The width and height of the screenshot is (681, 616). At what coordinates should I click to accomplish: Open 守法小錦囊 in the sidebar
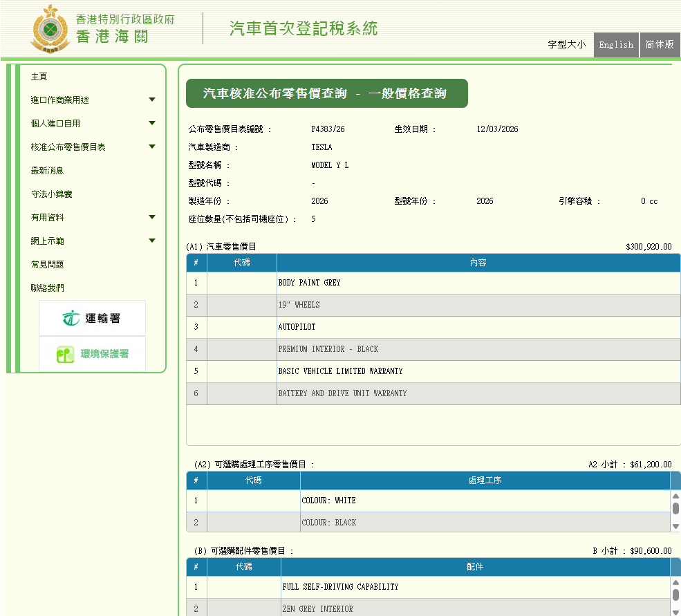[52, 194]
